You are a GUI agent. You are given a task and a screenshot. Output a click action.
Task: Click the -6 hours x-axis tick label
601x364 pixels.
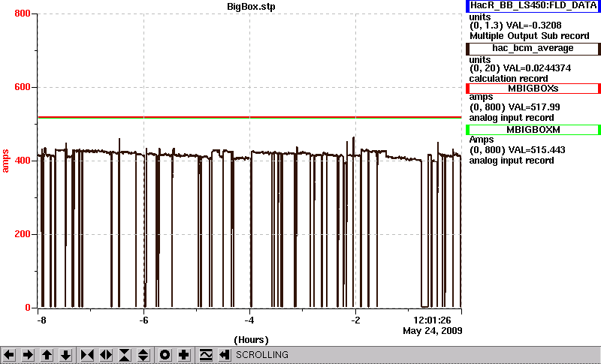tap(143, 320)
